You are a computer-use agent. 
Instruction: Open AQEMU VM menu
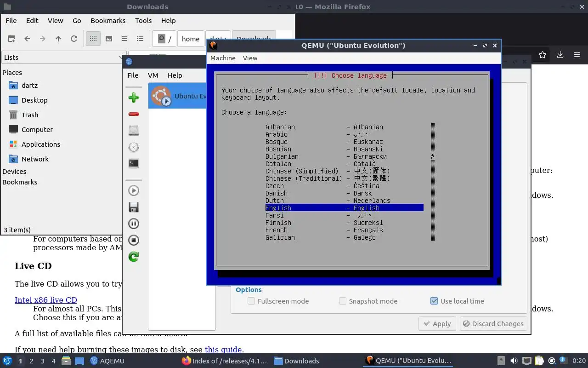pos(153,75)
